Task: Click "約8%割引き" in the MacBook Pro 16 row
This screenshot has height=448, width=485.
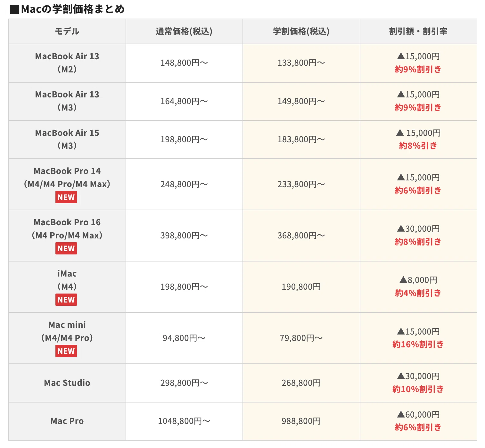Action: point(418,242)
